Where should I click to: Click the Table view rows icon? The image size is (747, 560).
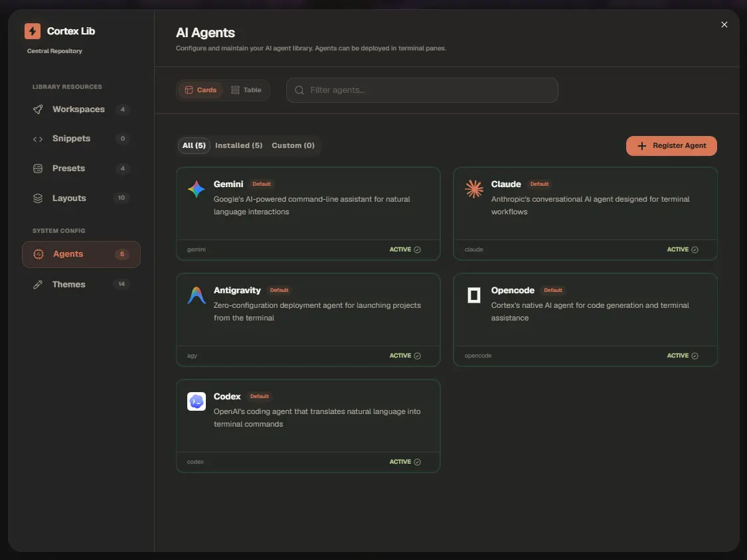coord(235,90)
